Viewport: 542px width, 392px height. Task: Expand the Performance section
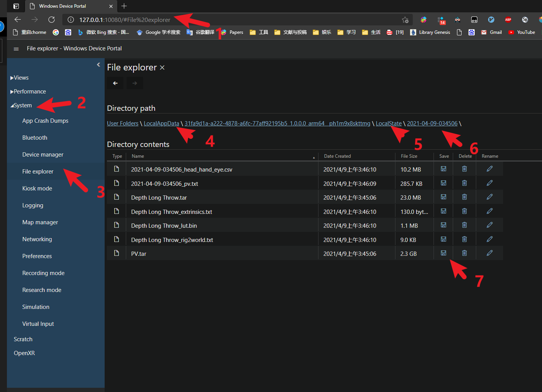[28, 92]
